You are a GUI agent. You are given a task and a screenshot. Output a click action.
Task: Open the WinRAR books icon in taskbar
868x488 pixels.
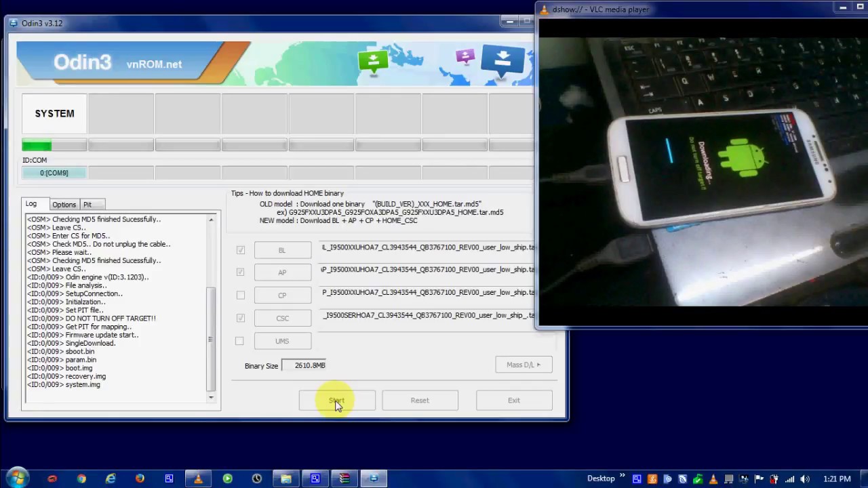click(344, 479)
